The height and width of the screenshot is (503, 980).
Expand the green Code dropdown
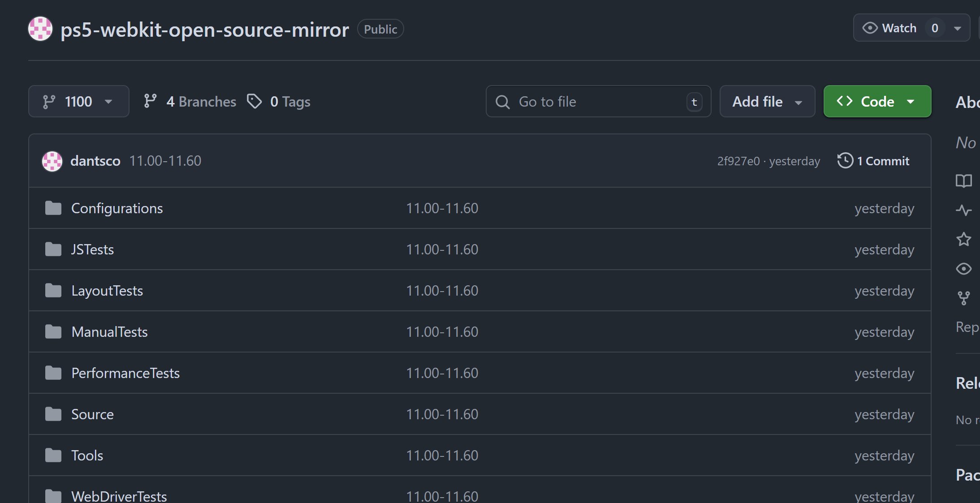click(x=877, y=101)
